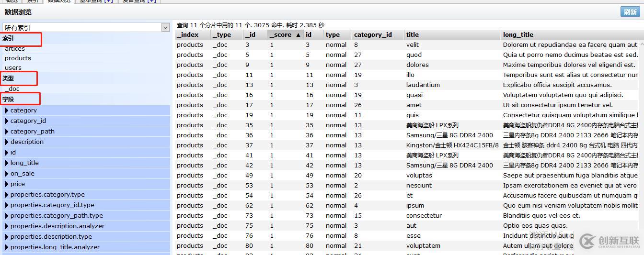Expand the price field filter
Screen dimensions: 644x255
86,184
